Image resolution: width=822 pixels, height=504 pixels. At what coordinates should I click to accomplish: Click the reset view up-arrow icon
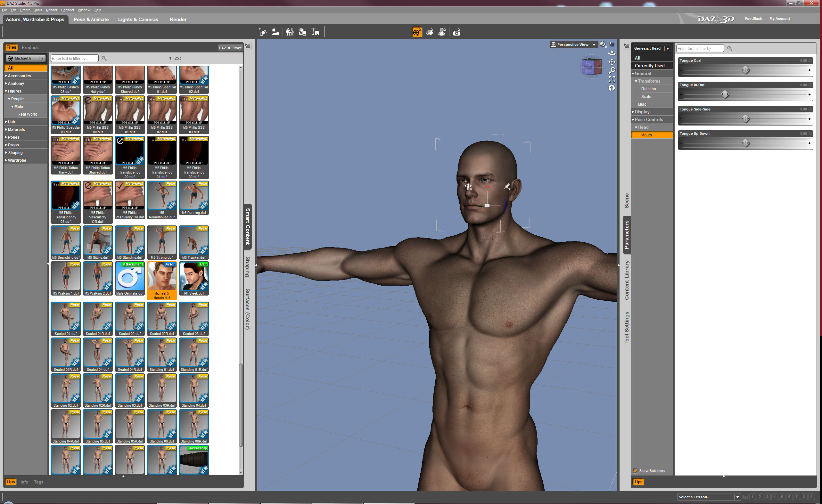[x=612, y=88]
